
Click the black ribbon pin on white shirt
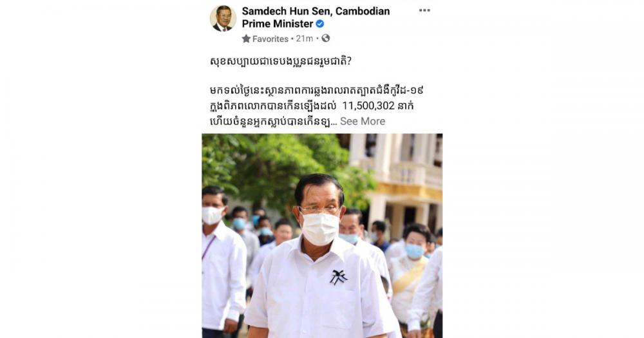click(x=338, y=277)
